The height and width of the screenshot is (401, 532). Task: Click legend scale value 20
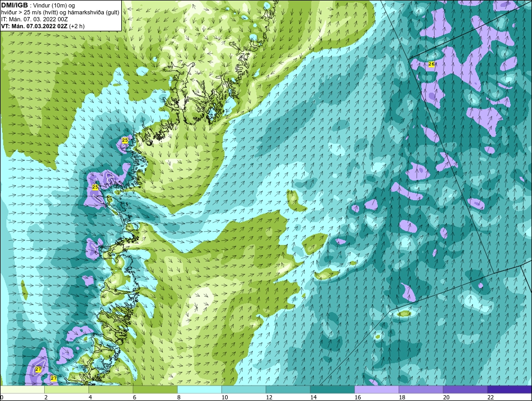pyautogui.click(x=446, y=398)
